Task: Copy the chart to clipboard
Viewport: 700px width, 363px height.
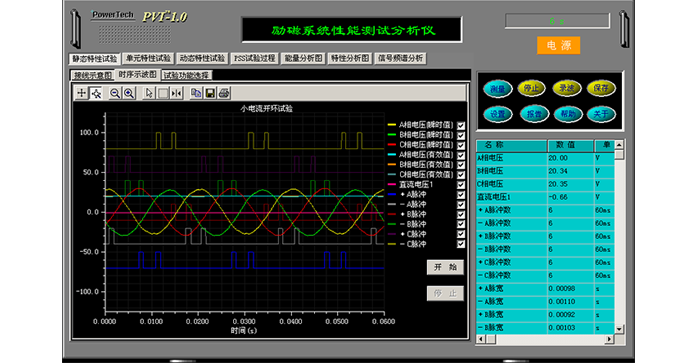Action: click(x=196, y=93)
